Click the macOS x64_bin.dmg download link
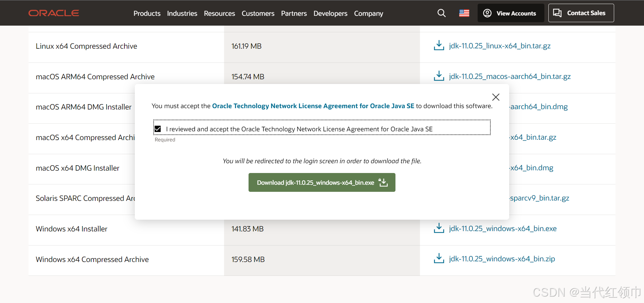644x303 pixels. 531,168
